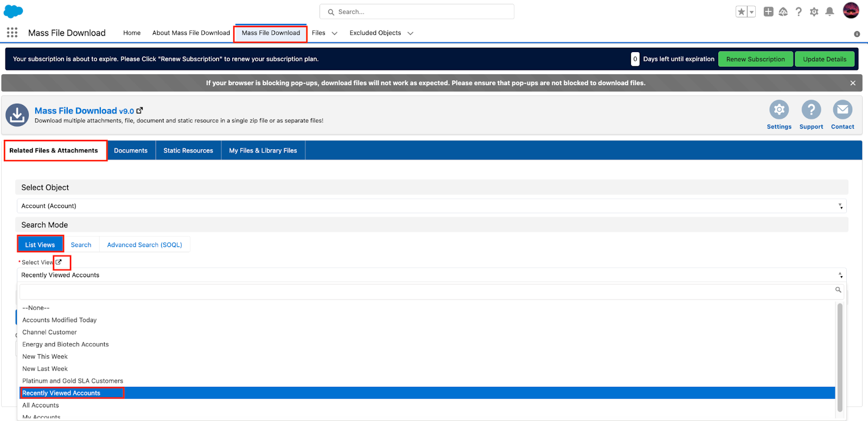
Task: Choose Recently Viewed Accounts option
Action: (x=427, y=393)
